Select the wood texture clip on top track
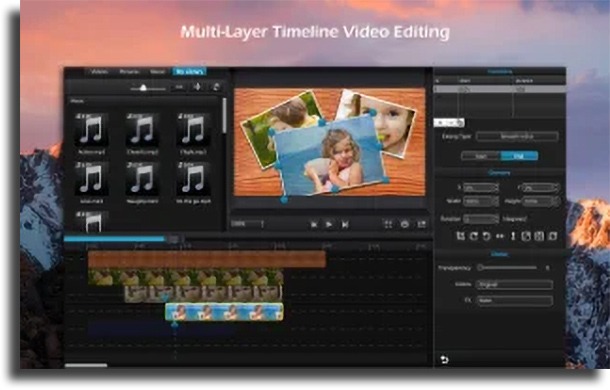Viewport: 610px width, 390px height. pyautogui.click(x=207, y=259)
